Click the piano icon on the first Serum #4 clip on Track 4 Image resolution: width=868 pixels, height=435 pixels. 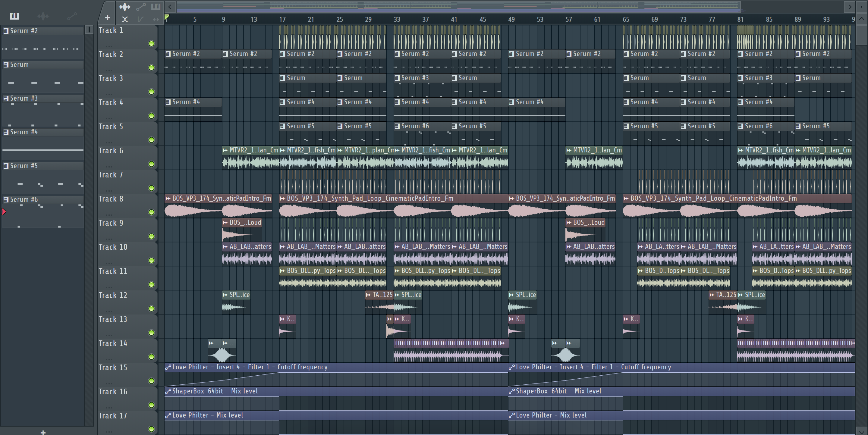click(x=168, y=102)
